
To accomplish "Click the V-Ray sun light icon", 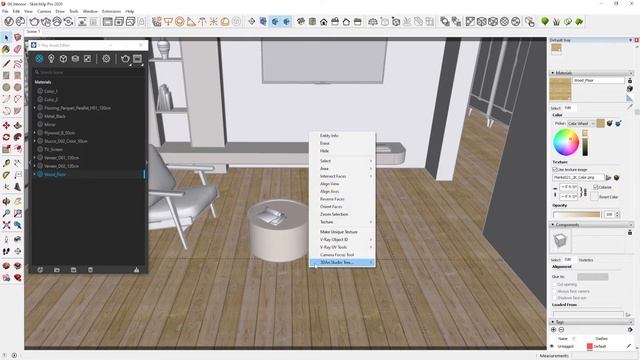I will [x=213, y=22].
